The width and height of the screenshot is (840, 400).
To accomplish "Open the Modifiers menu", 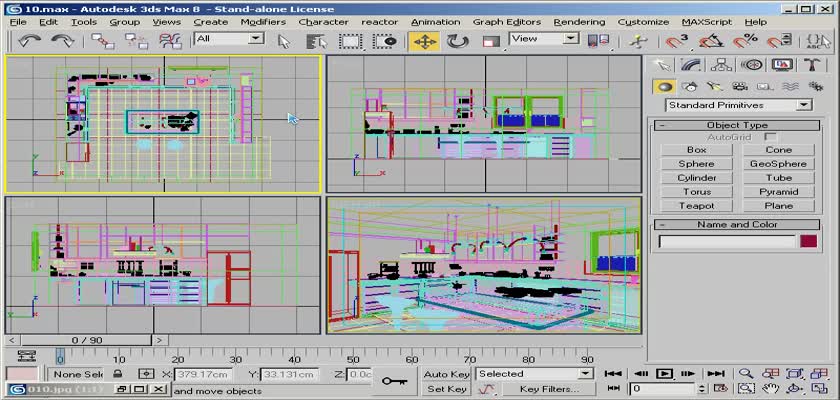I will coord(262,21).
